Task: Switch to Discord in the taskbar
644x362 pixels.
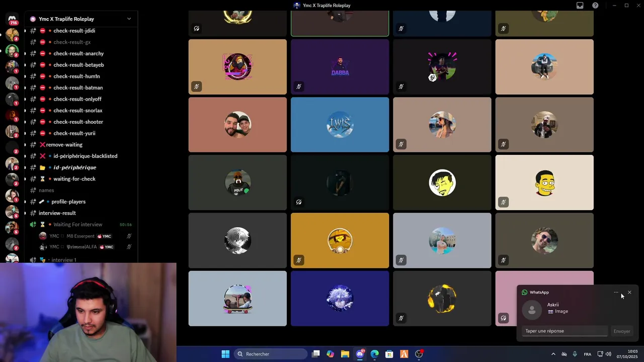Action: point(360,354)
